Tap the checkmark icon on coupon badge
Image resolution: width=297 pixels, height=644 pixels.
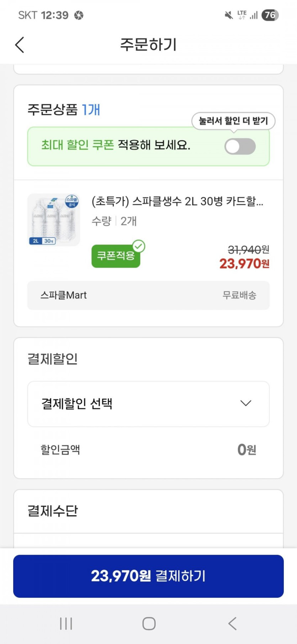click(x=139, y=246)
